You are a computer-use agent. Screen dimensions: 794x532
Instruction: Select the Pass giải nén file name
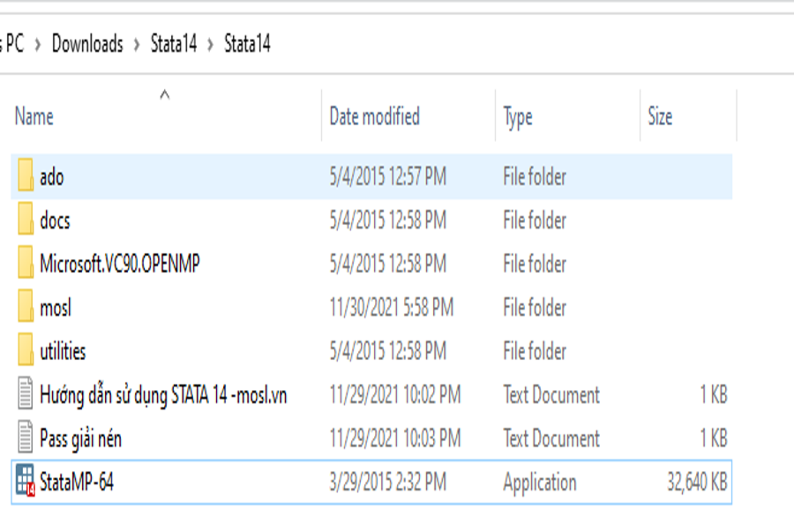(80, 438)
